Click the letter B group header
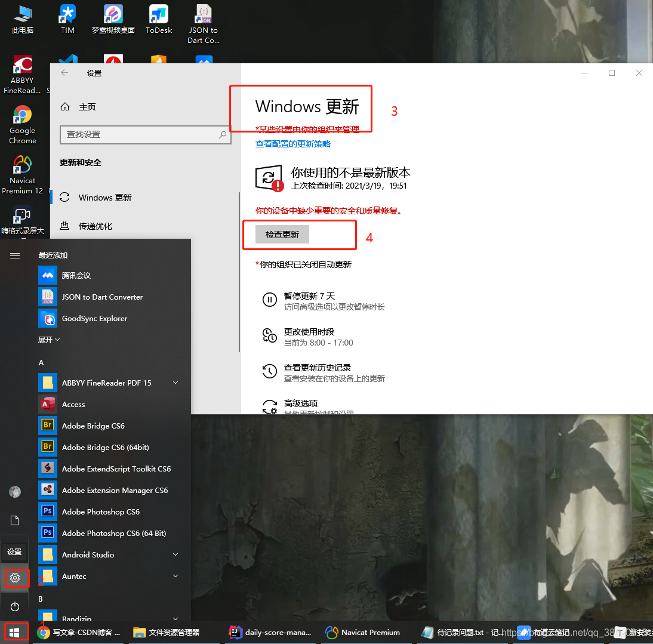This screenshot has height=644, width=653. (x=41, y=599)
